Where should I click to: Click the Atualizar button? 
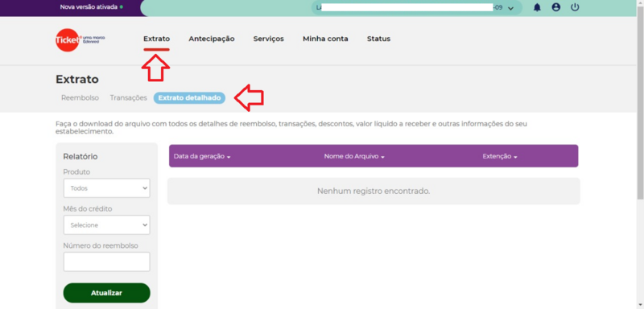point(107,293)
